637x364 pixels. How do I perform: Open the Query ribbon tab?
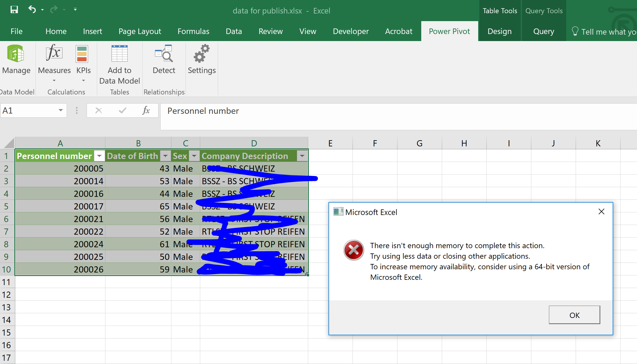[x=544, y=31]
